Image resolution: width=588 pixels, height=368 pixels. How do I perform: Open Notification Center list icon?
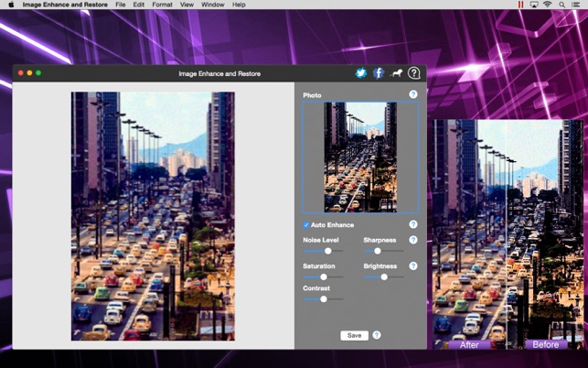(x=576, y=5)
